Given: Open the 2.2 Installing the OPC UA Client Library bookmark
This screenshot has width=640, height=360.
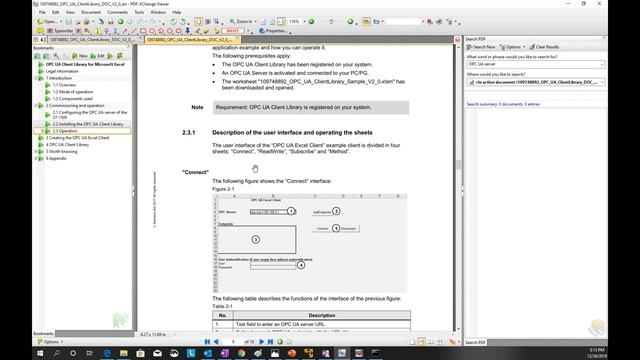Looking at the screenshot, I should [x=88, y=124].
